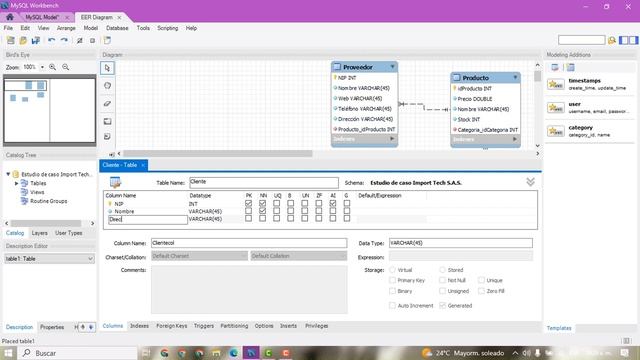Zoom out with the magnifier minus icon
Screen dimensions: 640x360
point(65,67)
